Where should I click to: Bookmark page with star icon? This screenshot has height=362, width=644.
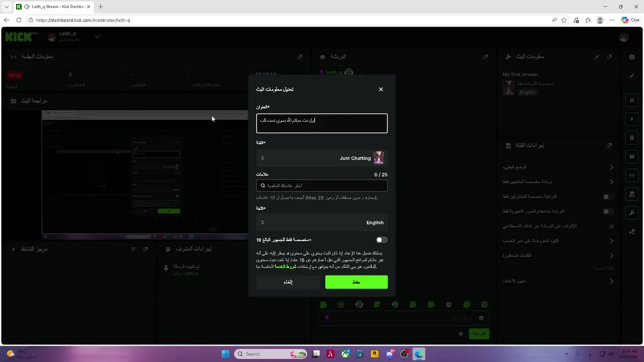point(564,20)
